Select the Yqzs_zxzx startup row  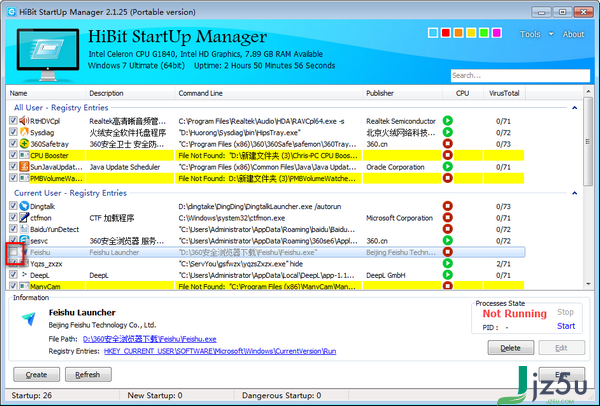266,264
